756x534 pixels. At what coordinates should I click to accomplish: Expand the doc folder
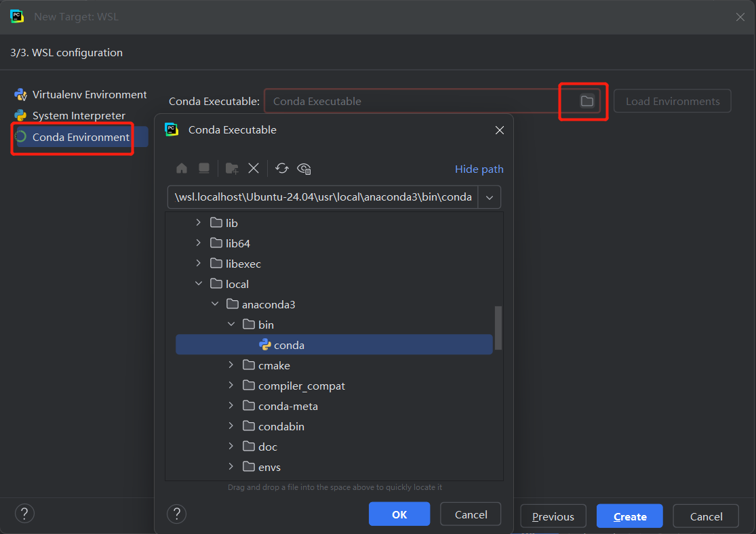tap(231, 446)
